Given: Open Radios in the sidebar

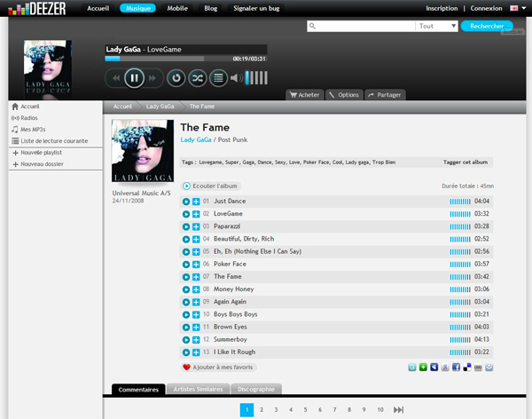Looking at the screenshot, I should coord(25,118).
